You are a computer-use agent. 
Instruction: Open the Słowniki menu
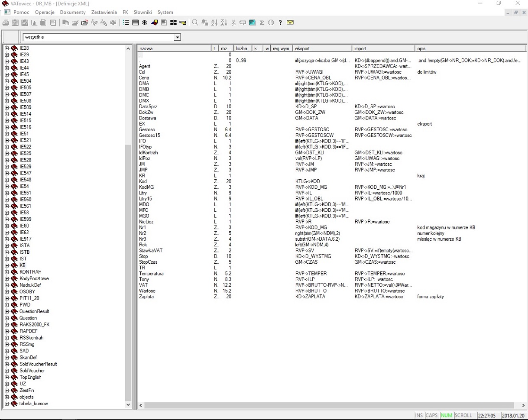click(x=142, y=12)
